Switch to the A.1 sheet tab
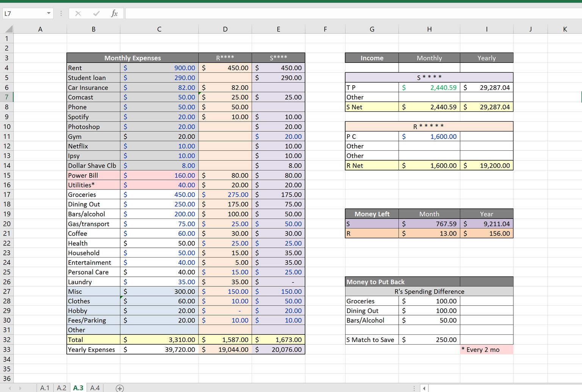This screenshot has height=392, width=582. tap(45, 388)
